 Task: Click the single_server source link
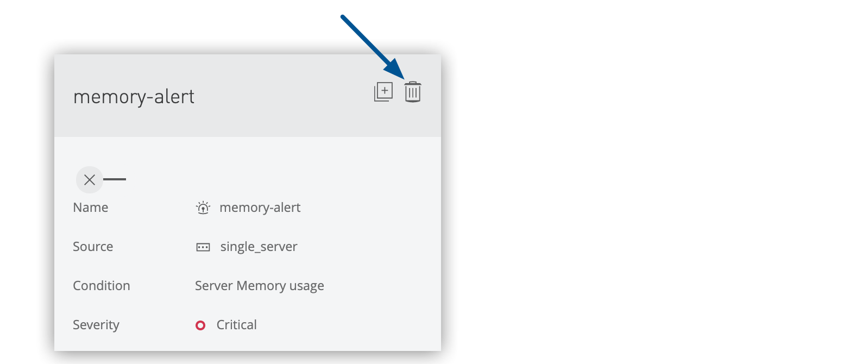pyautogui.click(x=258, y=247)
